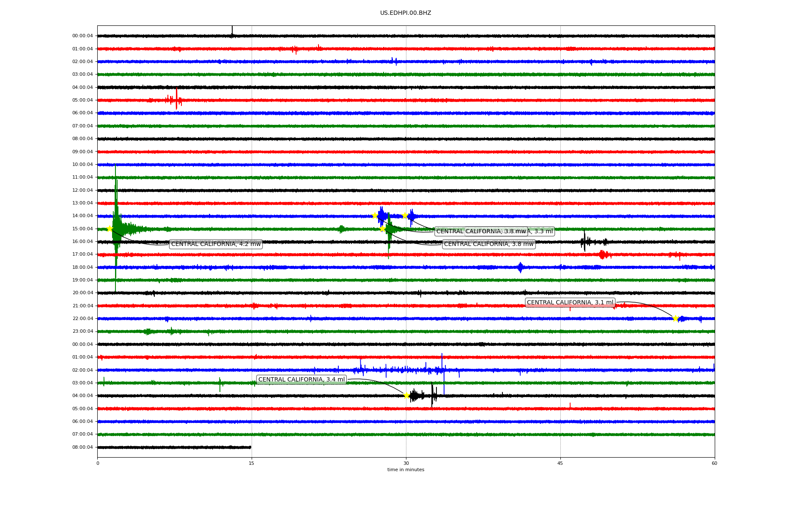Click the 18:00:04 row time label

coord(82,268)
